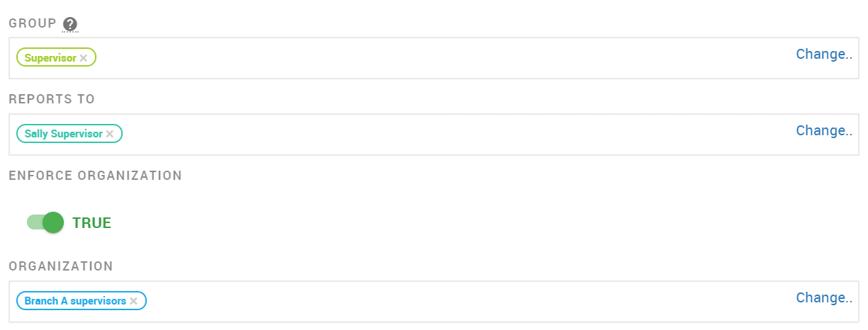The width and height of the screenshot is (868, 330).
Task: Open Change.. link for Group
Action: 824,54
